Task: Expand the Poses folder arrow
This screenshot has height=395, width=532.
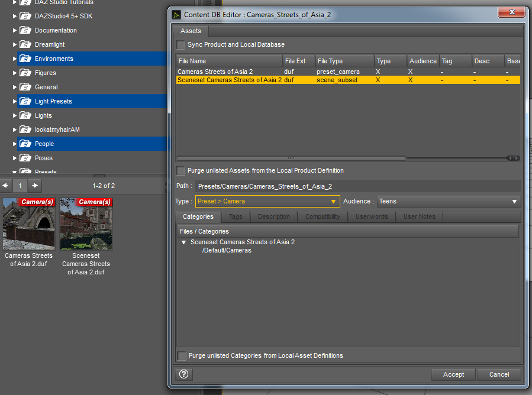Action: click(15, 158)
